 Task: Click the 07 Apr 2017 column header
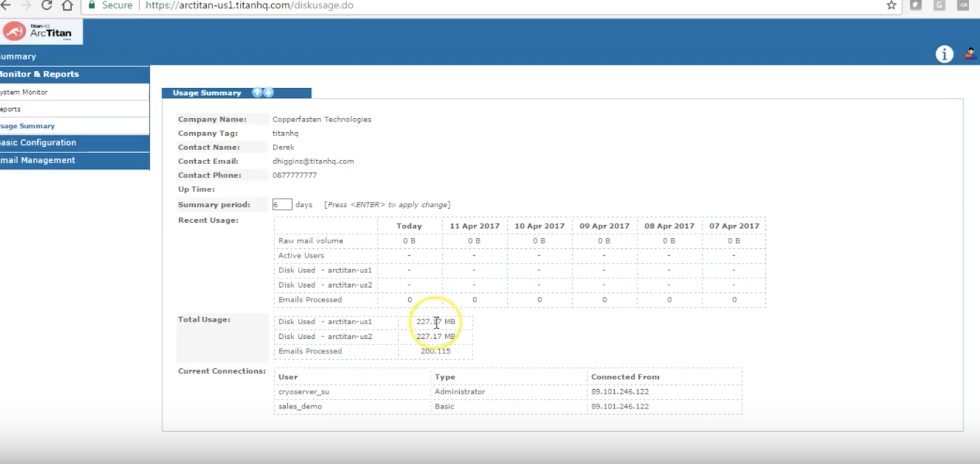tap(734, 226)
